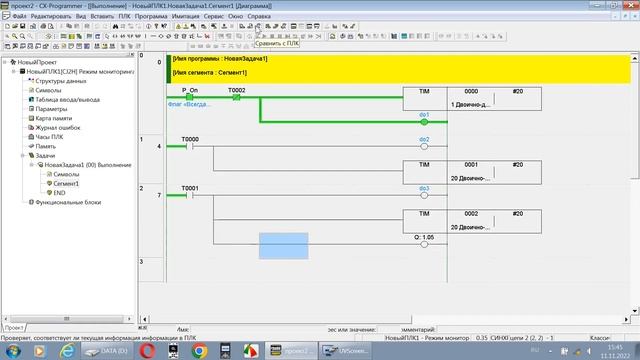The height and width of the screenshot is (360, 640).
Task: Click Compare with PLC icon
Action: pyautogui.click(x=258, y=26)
